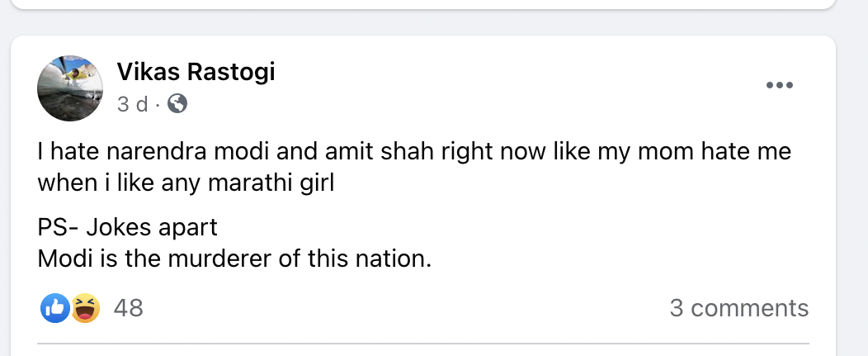Screen dimensions: 868x356
Task: Click "Modi is the murderer of this nation."
Action: 235,259
